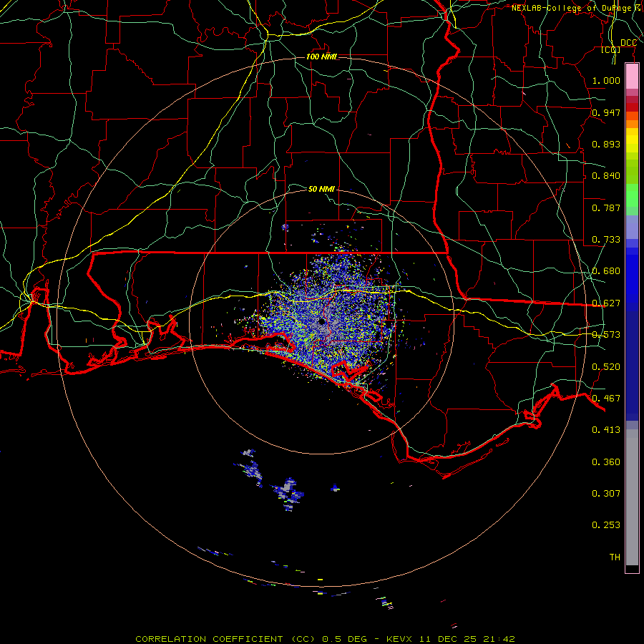Pick the pink segment of the color scale
This screenshot has height=644, width=644.
point(632,77)
